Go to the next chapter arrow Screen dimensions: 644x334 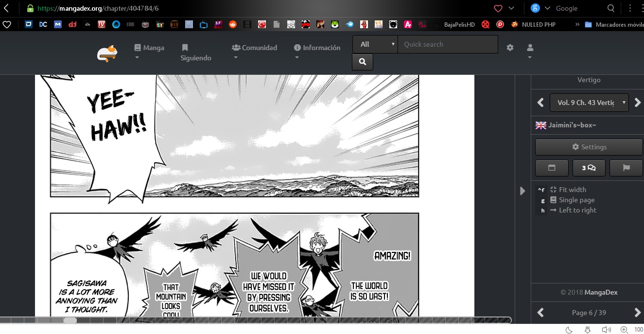(x=638, y=103)
